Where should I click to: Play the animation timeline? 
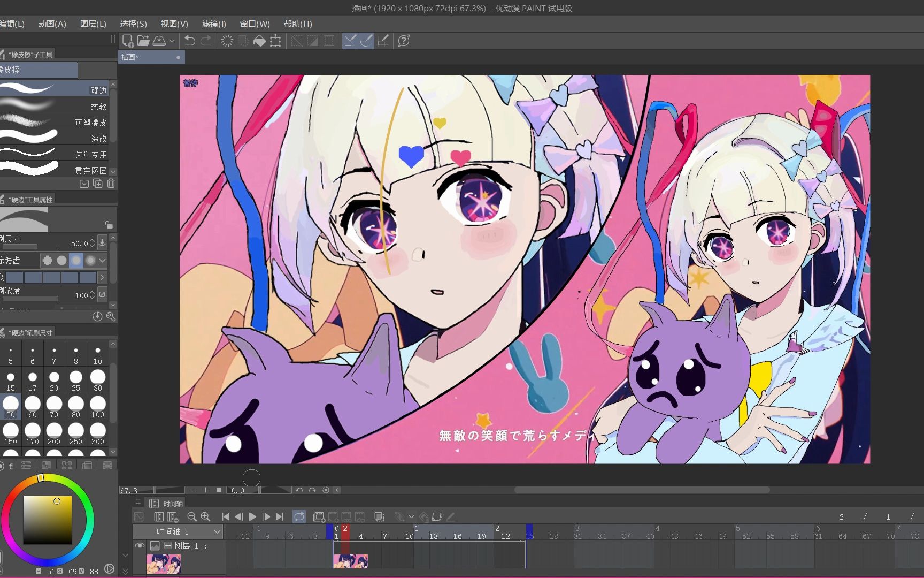coord(252,516)
